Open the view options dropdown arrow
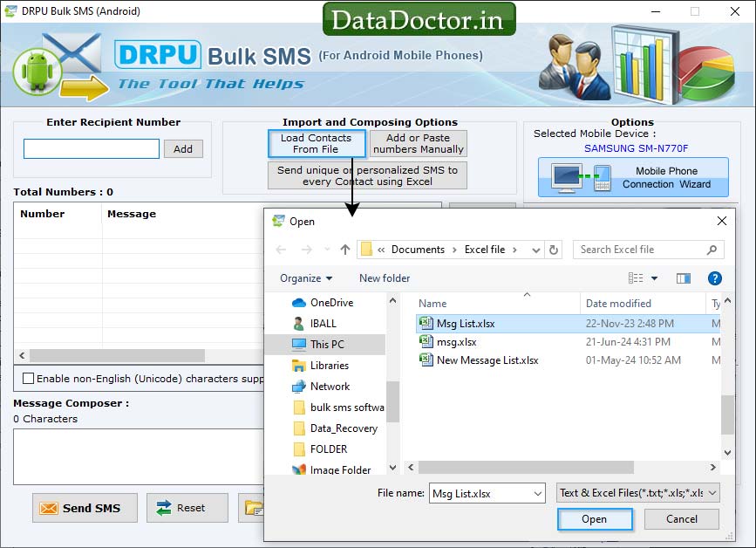 [x=654, y=278]
